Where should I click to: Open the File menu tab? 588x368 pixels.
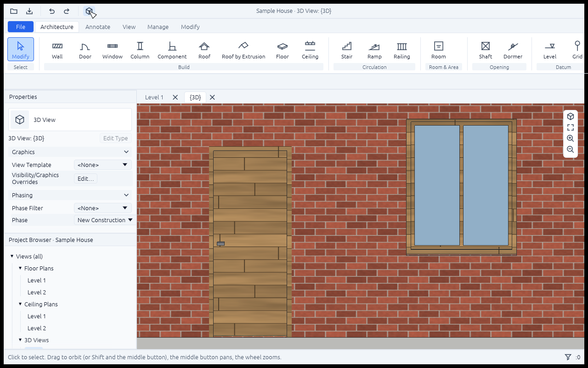tap(21, 27)
